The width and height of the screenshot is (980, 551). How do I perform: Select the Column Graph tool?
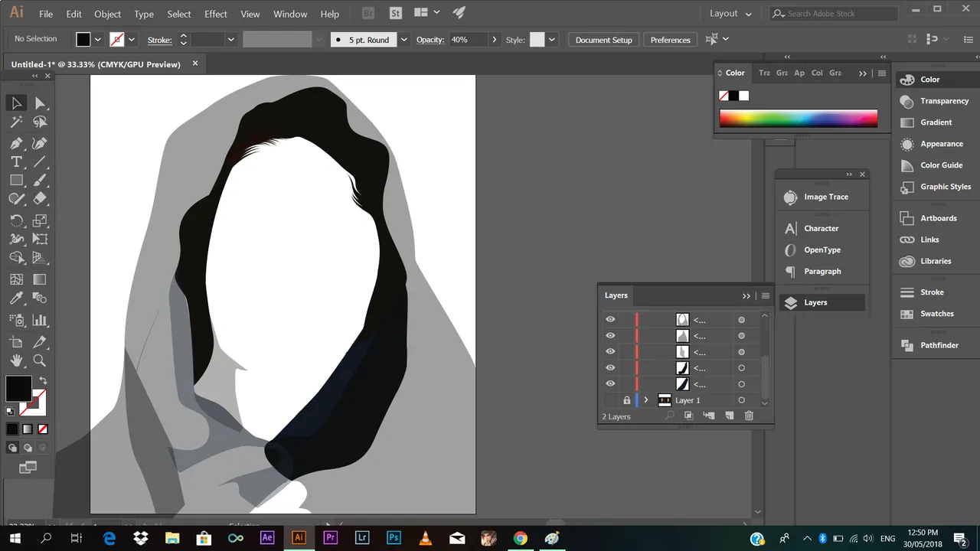click(40, 320)
